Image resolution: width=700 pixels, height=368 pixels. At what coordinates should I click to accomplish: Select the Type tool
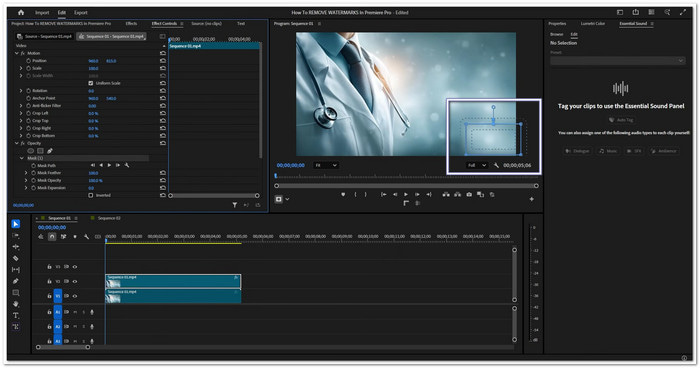[x=16, y=315]
